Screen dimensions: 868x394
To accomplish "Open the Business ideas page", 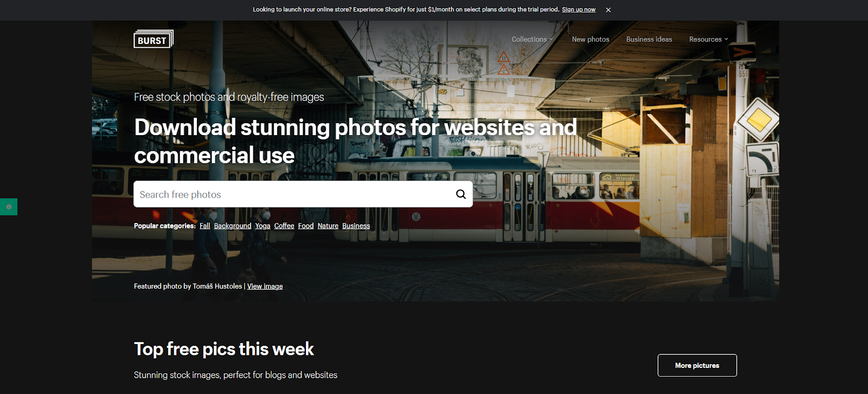I will (x=649, y=39).
